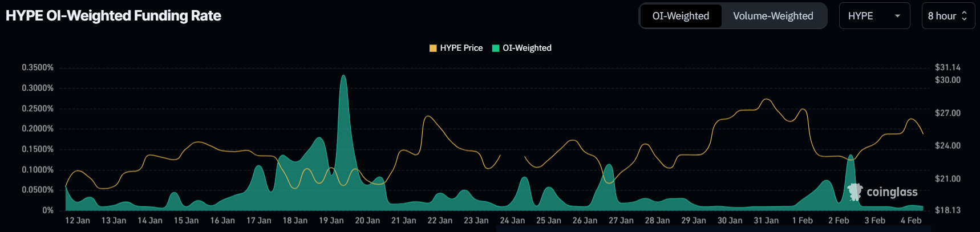Click the 18 Jan date label
The height and width of the screenshot is (232, 980).
pyautogui.click(x=295, y=221)
